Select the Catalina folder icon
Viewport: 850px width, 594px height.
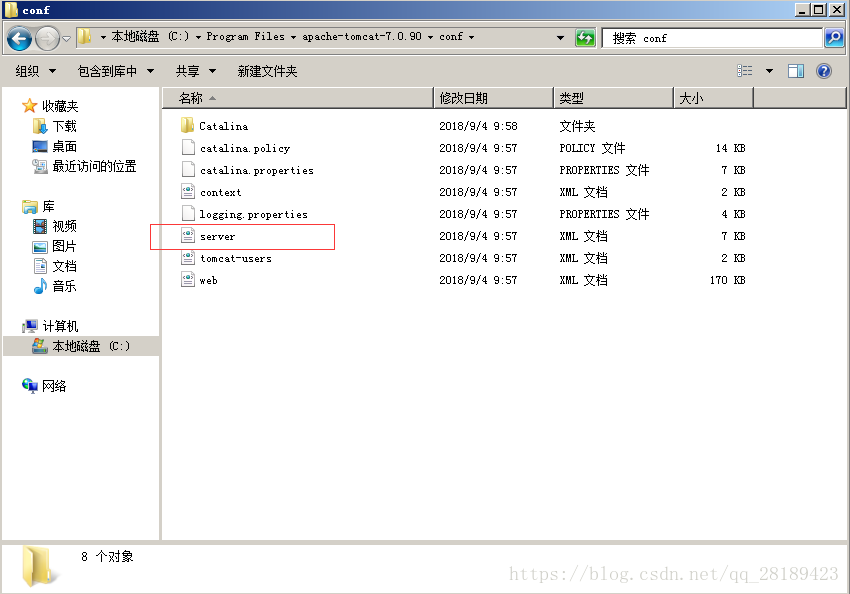click(x=188, y=126)
